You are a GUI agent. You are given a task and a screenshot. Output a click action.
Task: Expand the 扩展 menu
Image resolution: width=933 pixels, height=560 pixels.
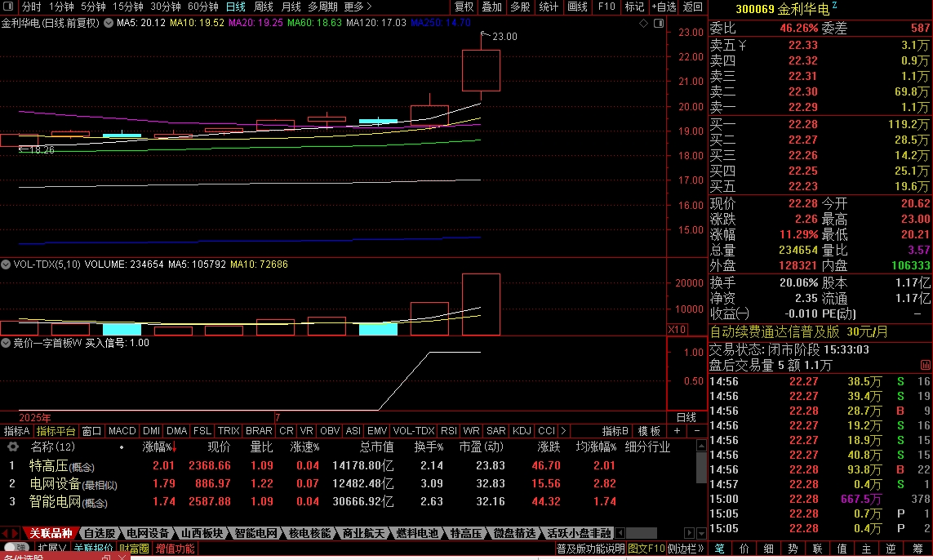coord(51,548)
